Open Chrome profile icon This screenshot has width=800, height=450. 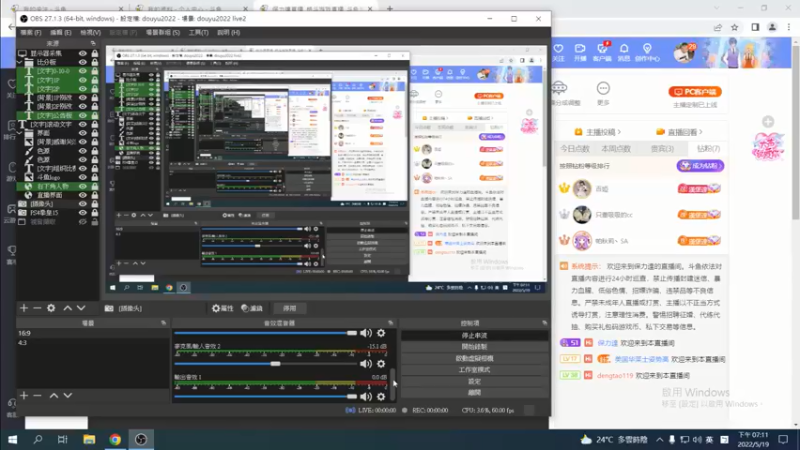[x=772, y=27]
